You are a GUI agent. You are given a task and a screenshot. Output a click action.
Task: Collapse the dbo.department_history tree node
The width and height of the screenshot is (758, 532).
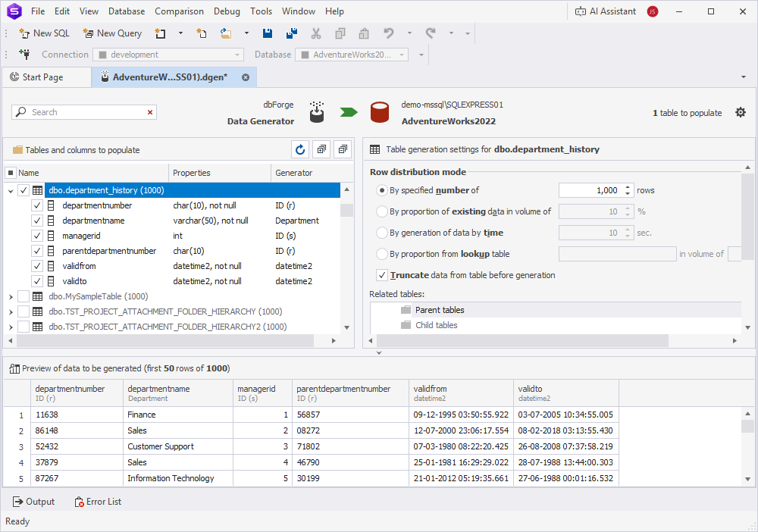click(10, 191)
